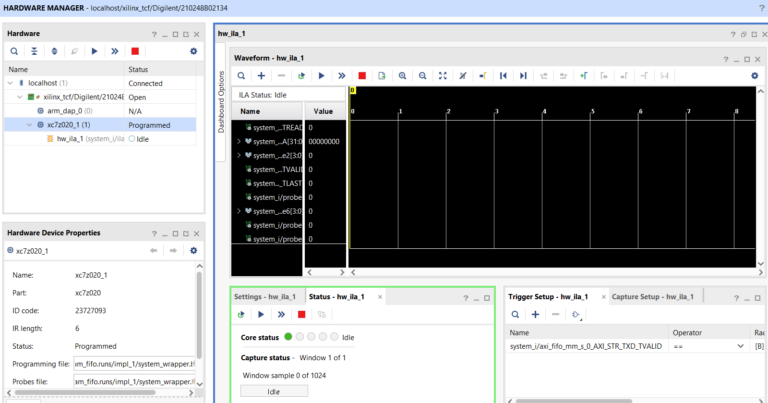768x403 pixels.
Task: Go to cursor in Waveform toolbar
Action: point(483,76)
